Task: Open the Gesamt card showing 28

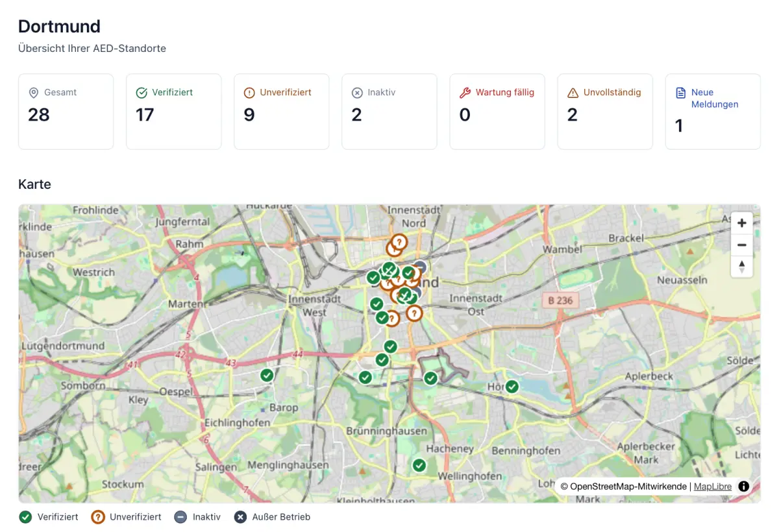Action: [x=66, y=112]
